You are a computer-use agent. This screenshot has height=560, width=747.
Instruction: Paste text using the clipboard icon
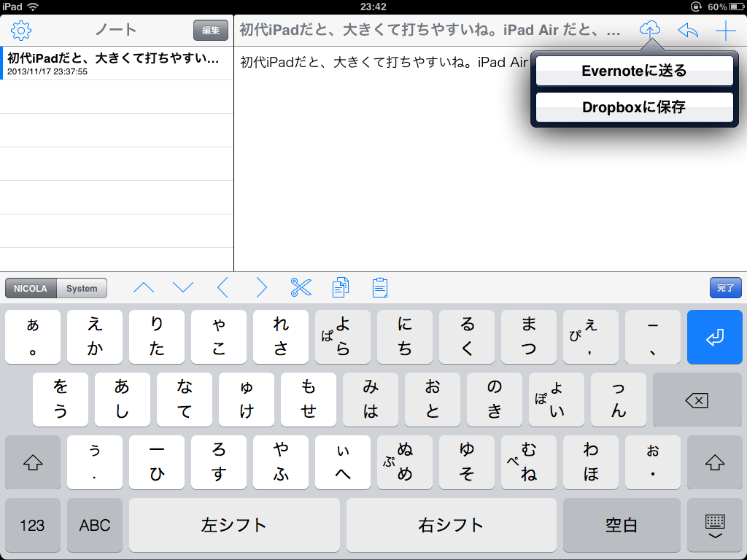[x=379, y=287]
